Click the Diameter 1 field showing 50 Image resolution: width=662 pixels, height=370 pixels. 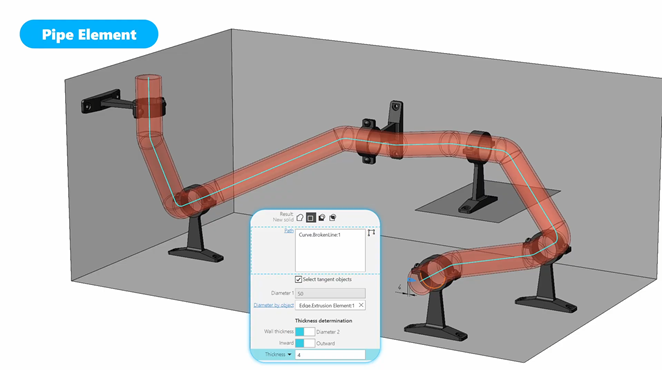pyautogui.click(x=330, y=293)
